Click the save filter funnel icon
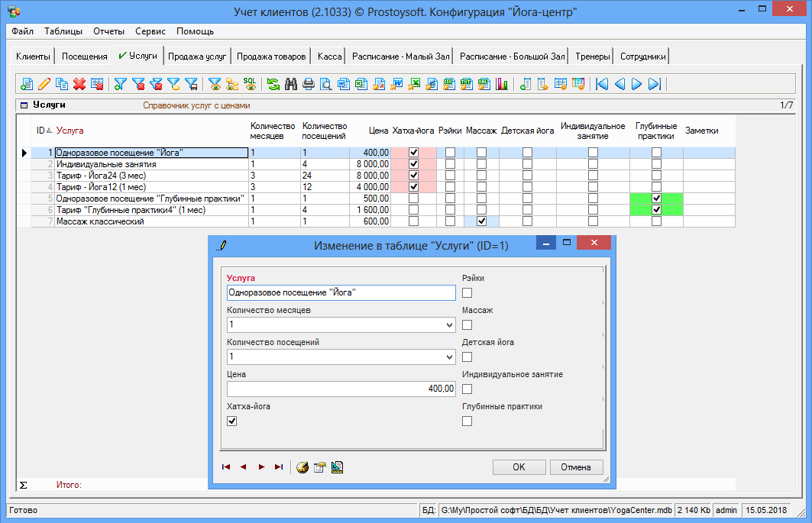812x523 pixels. (x=191, y=84)
